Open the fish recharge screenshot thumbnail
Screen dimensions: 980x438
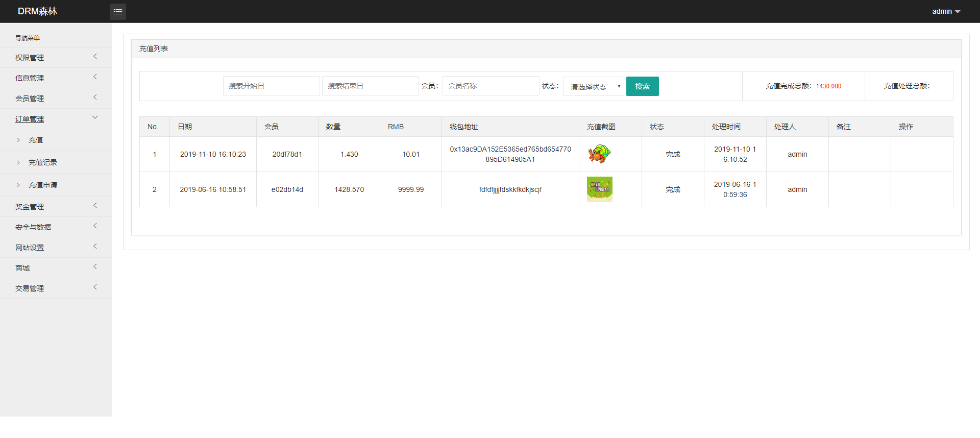tap(599, 154)
